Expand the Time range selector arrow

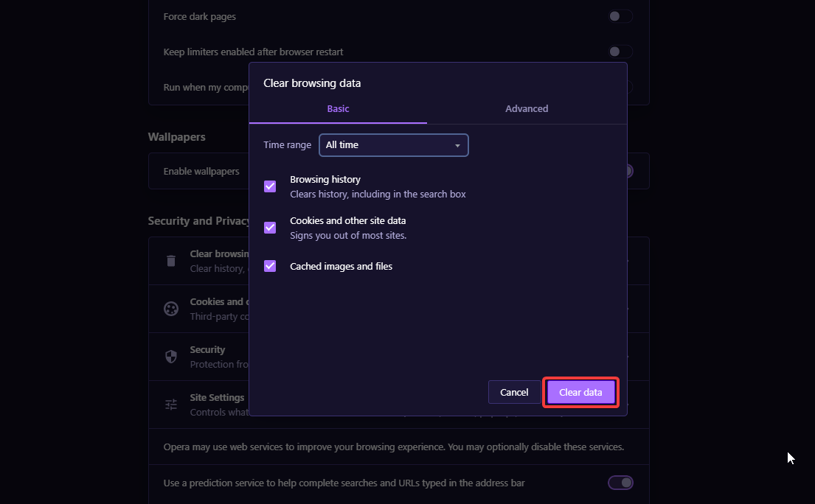click(x=457, y=145)
